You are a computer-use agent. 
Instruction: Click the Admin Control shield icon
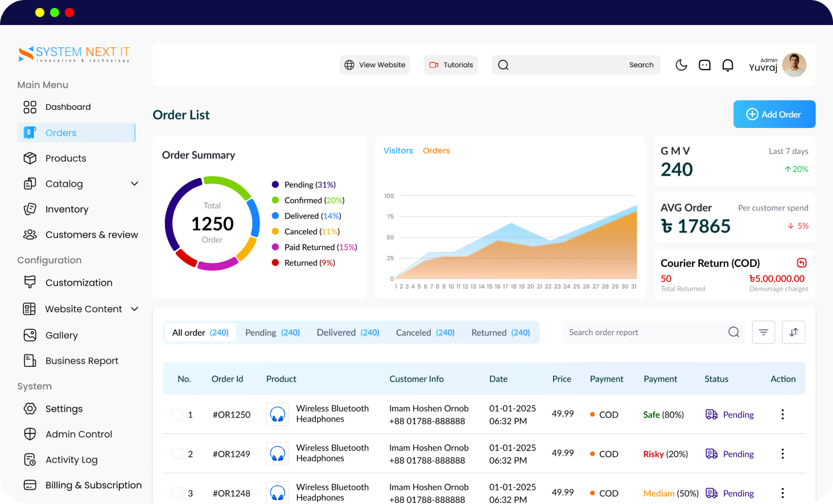pos(30,434)
